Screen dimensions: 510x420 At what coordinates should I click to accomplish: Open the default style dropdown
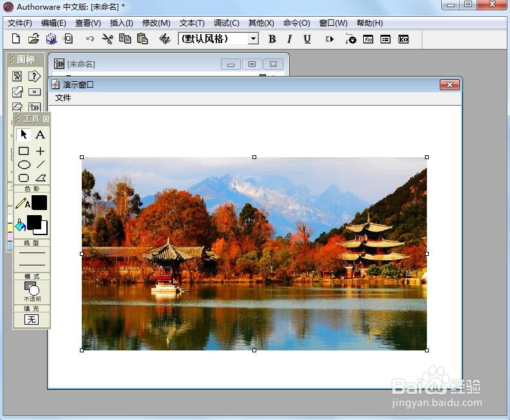point(253,39)
